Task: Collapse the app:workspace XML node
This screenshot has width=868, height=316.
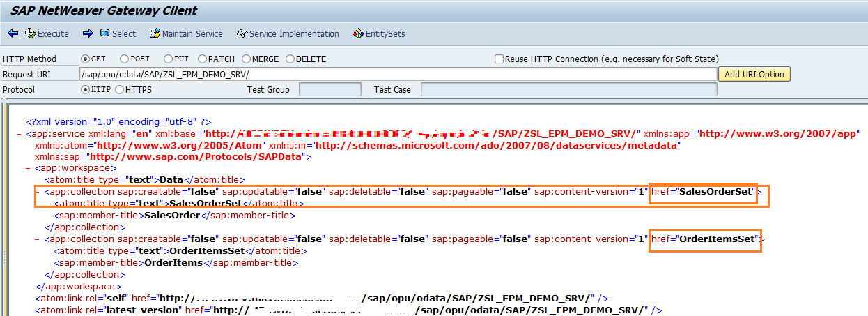Action: (28, 168)
